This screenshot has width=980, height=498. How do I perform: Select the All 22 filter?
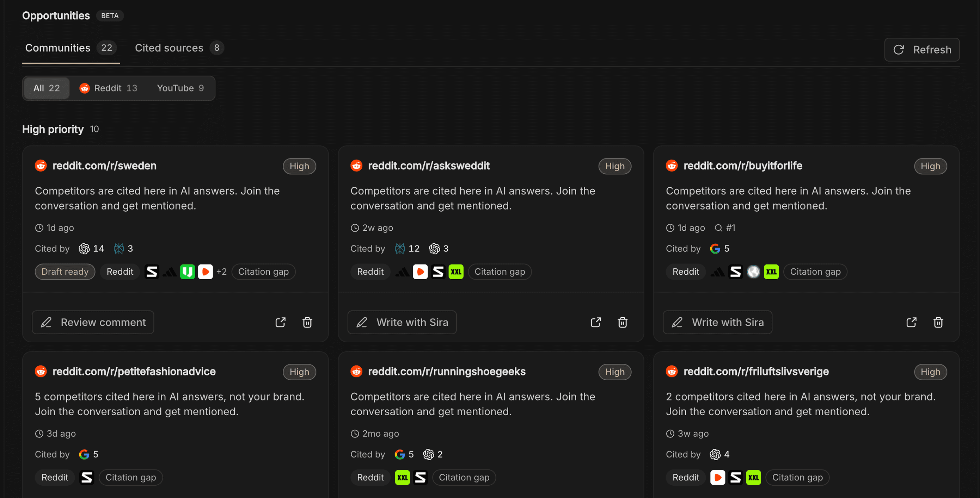47,88
